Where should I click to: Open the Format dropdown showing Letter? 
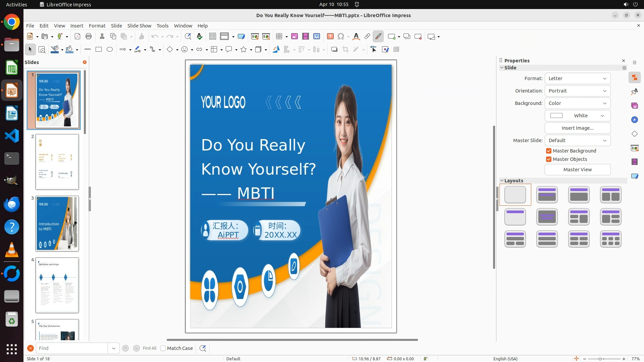point(577,78)
